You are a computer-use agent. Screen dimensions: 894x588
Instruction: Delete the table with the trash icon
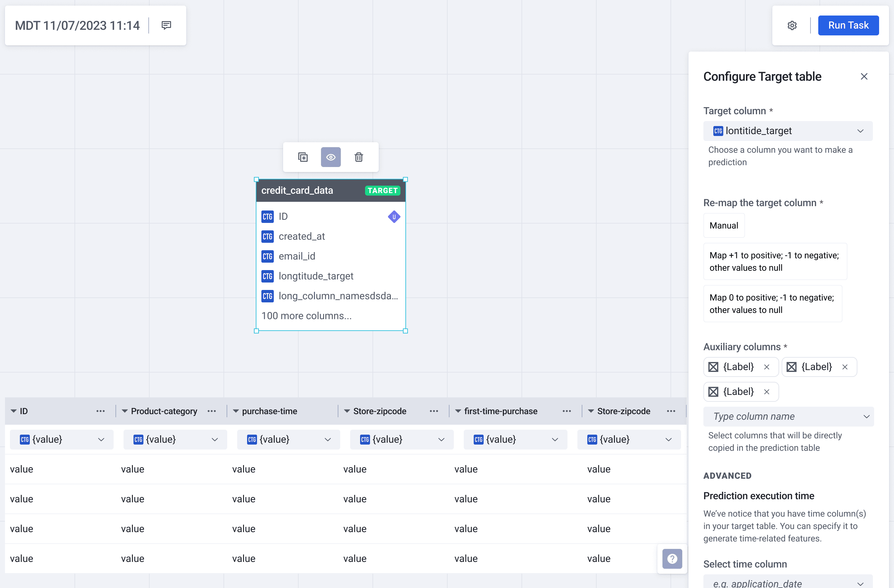point(359,157)
